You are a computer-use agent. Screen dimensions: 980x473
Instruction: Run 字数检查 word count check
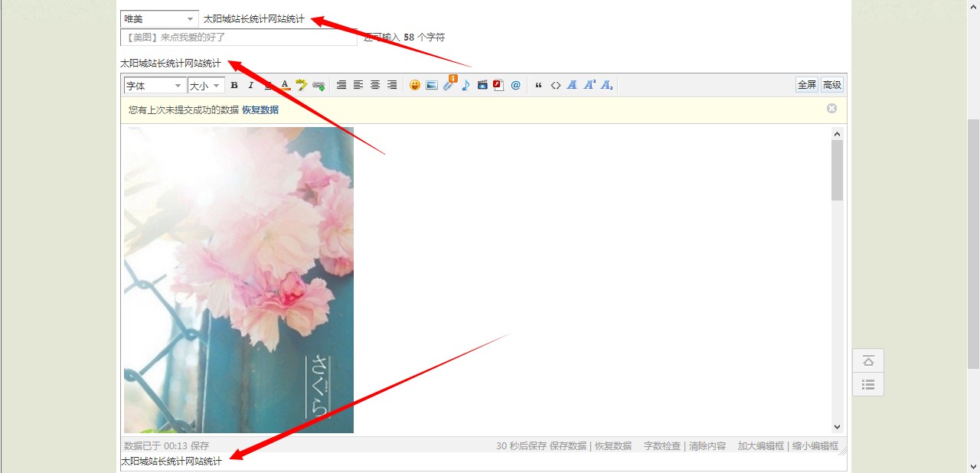click(x=662, y=446)
